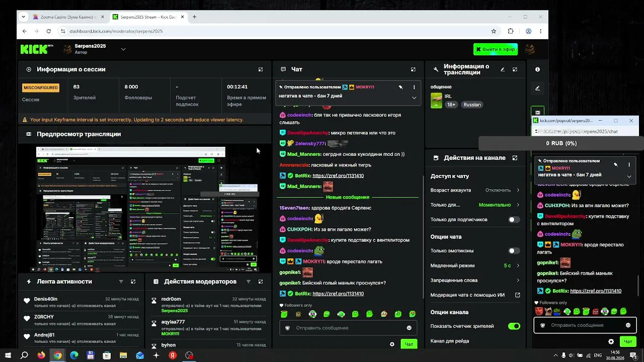Open a new browser tab
The width and height of the screenshot is (644, 362).
[x=194, y=17]
